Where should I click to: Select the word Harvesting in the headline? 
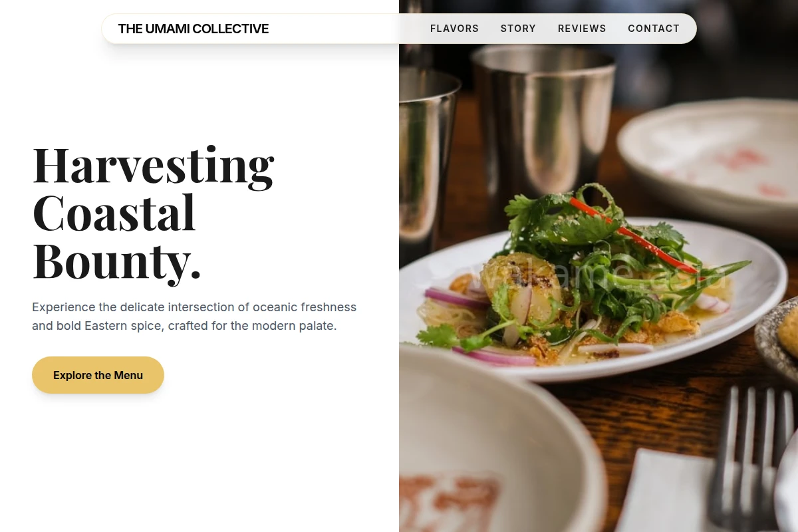154,165
